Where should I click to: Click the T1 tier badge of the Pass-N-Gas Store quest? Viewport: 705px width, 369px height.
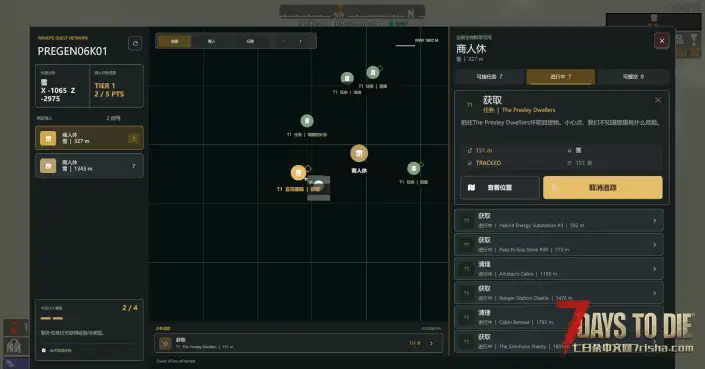pos(467,245)
